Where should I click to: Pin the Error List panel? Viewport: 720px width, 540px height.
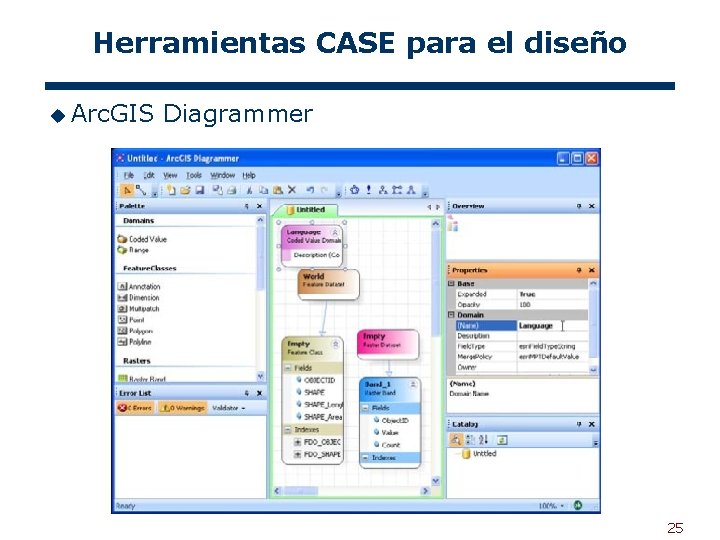[247, 393]
